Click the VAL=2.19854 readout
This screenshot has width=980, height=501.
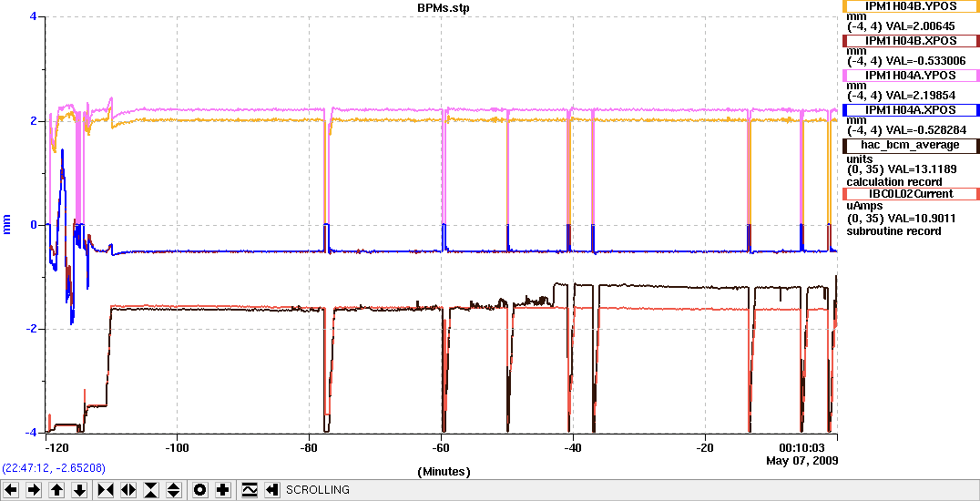pos(923,96)
